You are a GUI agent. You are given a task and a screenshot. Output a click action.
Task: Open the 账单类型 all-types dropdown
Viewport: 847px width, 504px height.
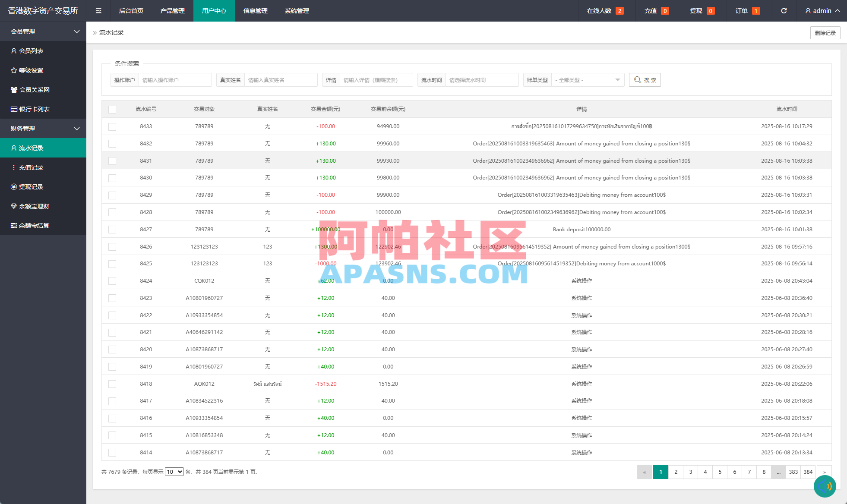point(588,80)
